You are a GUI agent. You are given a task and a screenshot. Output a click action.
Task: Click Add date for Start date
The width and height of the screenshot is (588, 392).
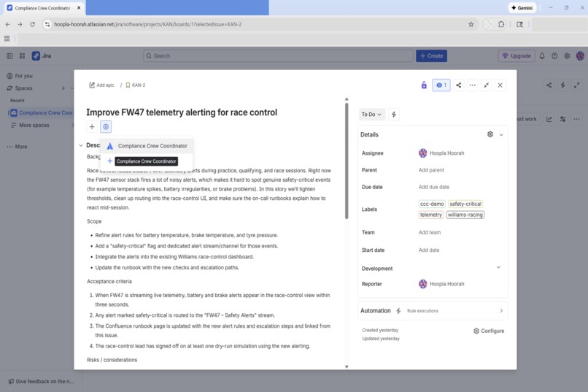pos(429,250)
